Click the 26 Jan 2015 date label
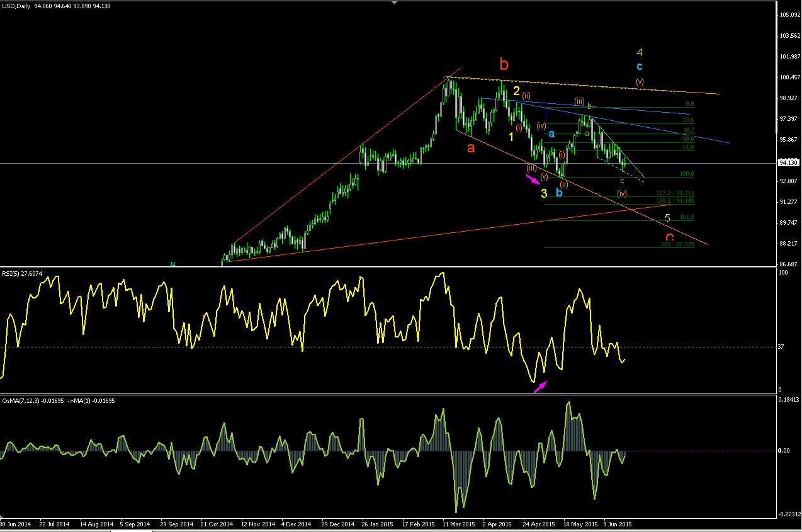Screen dimensions: 802x532 [378, 524]
